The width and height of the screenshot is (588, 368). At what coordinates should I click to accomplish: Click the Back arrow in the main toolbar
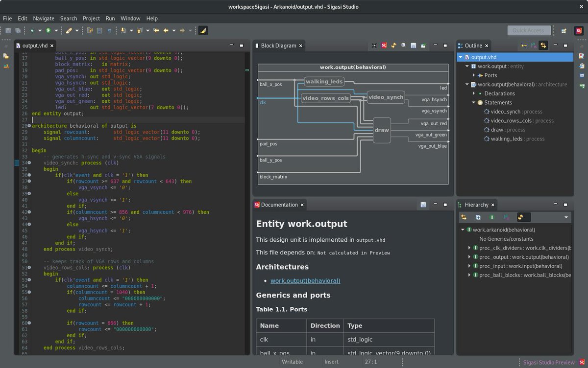(166, 30)
